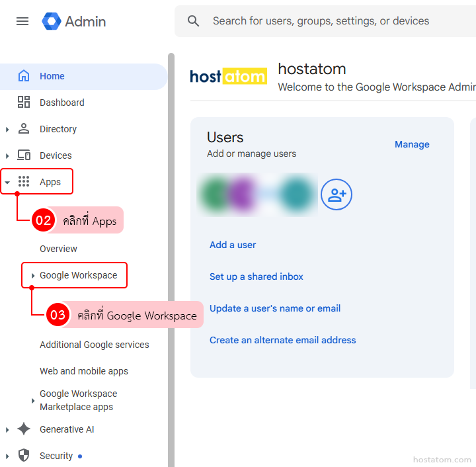Click Create an alternate email address
This screenshot has width=476, height=467.
(282, 340)
